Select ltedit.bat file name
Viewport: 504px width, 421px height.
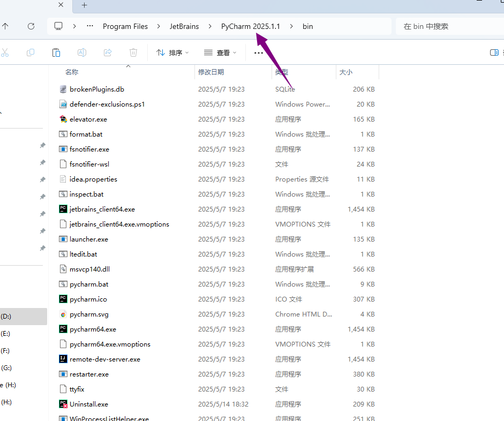pyautogui.click(x=83, y=254)
